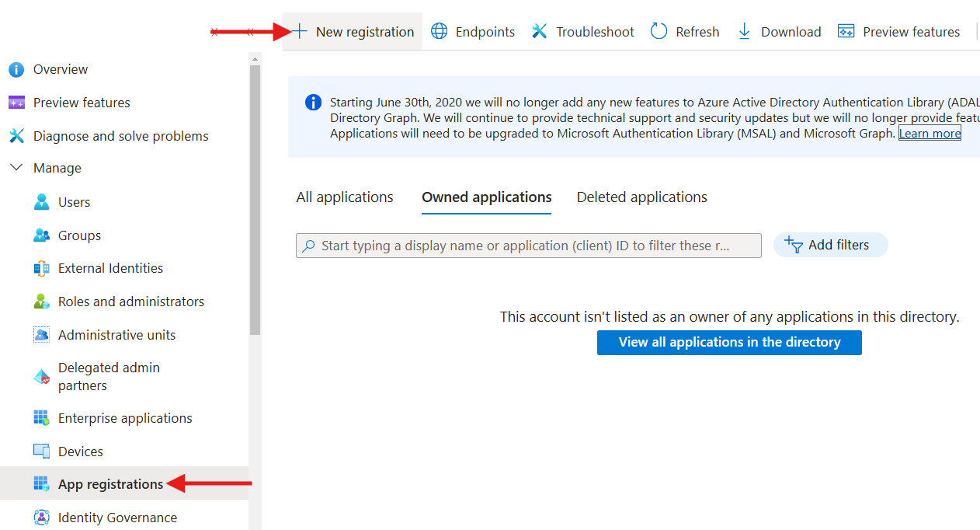The width and height of the screenshot is (980, 530).
Task: Switch to the Deleted applications tab
Action: (x=641, y=197)
